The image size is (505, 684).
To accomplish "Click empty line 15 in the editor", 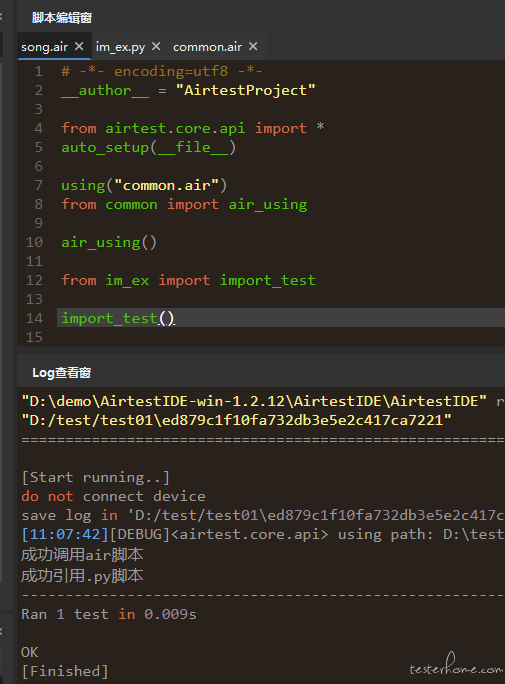I will (279, 337).
